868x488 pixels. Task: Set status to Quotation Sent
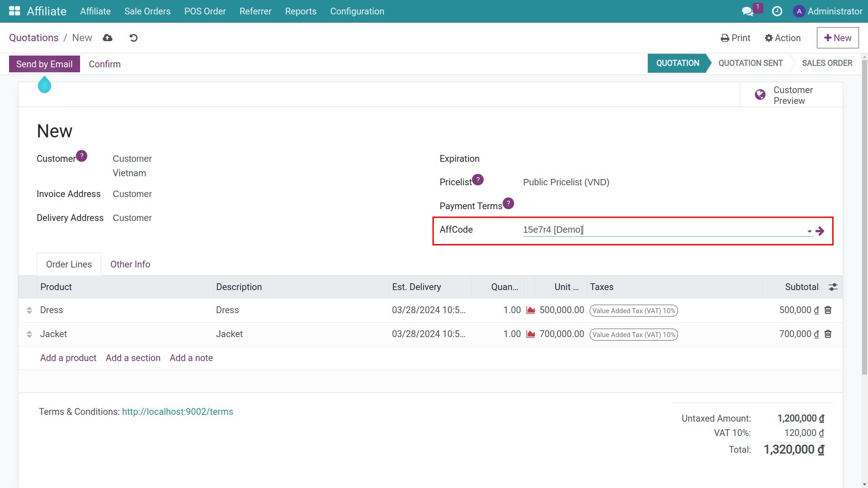click(x=750, y=63)
